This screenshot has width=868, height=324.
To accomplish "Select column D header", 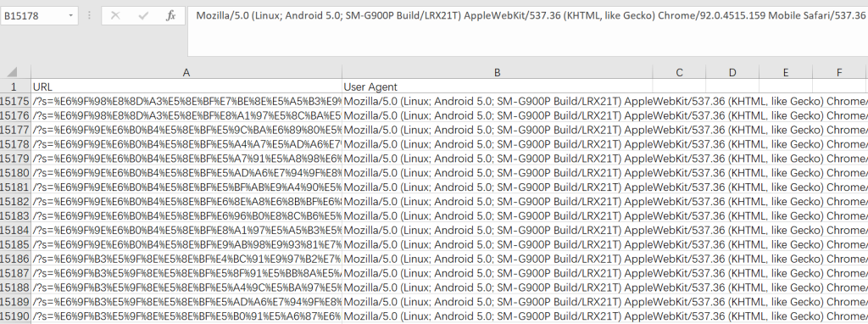I will point(732,73).
